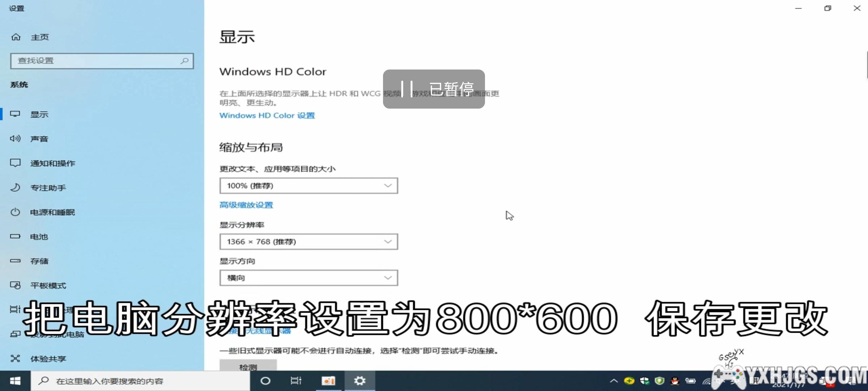The width and height of the screenshot is (868, 391).
Task: Open the display orientation dropdown
Action: point(309,278)
